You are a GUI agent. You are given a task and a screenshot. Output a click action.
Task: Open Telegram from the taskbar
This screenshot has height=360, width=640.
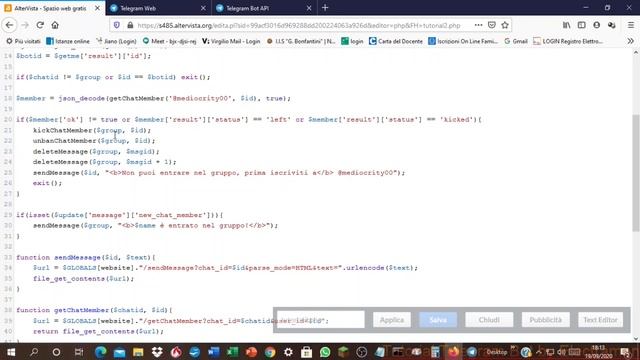(x=471, y=352)
